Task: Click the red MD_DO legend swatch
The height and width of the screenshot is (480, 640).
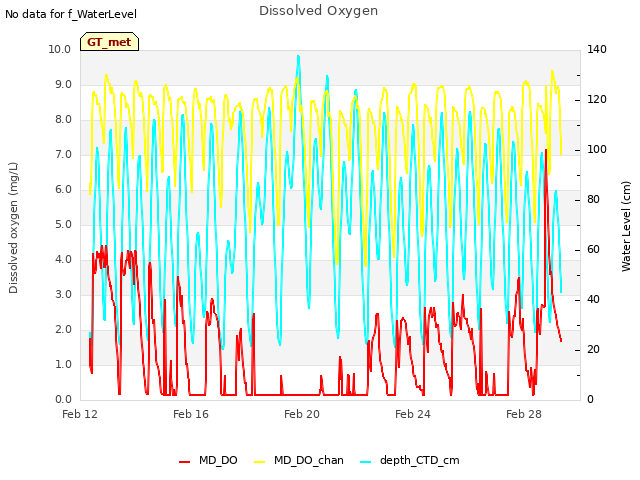Action: [184, 462]
